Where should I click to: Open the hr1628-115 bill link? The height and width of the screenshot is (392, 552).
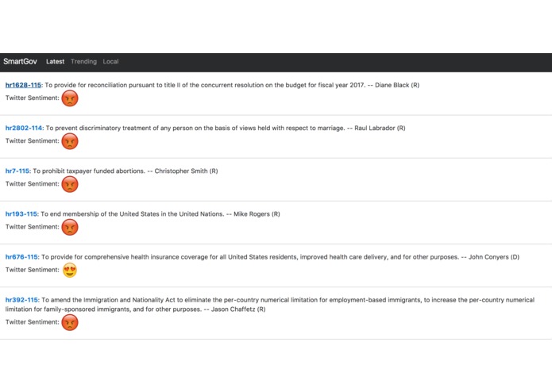[23, 85]
